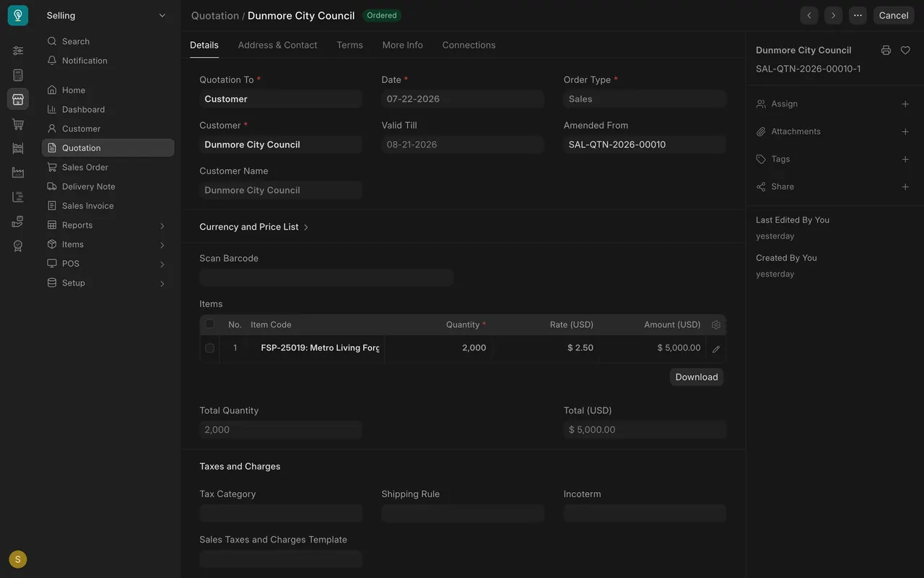Add an assignee with the Assign plus
Screen dimensions: 924x578
(905, 104)
